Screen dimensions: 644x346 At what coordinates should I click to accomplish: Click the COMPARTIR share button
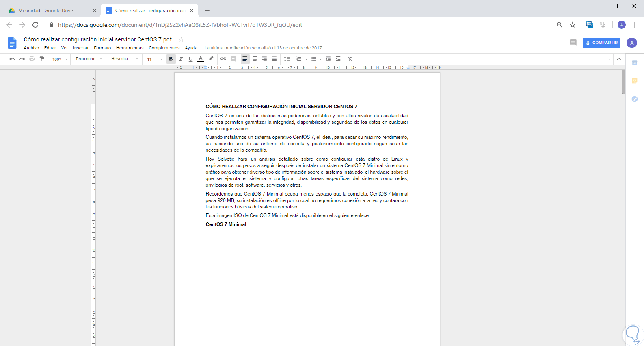pos(601,43)
